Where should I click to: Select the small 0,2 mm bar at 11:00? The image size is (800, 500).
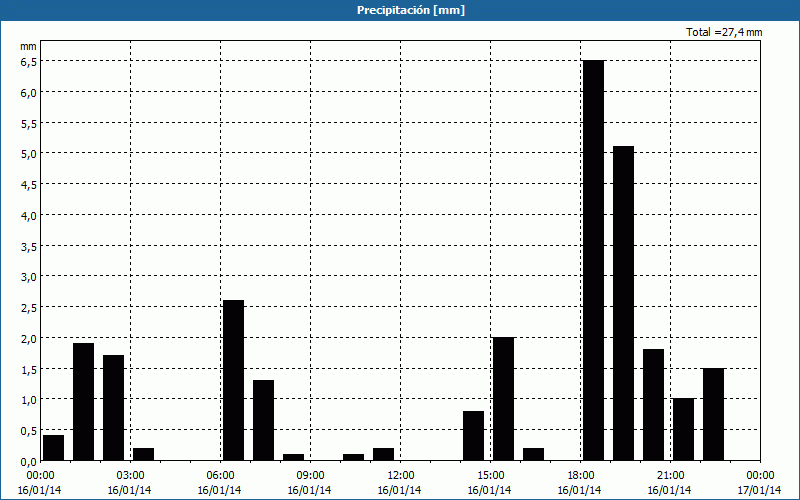point(384,454)
